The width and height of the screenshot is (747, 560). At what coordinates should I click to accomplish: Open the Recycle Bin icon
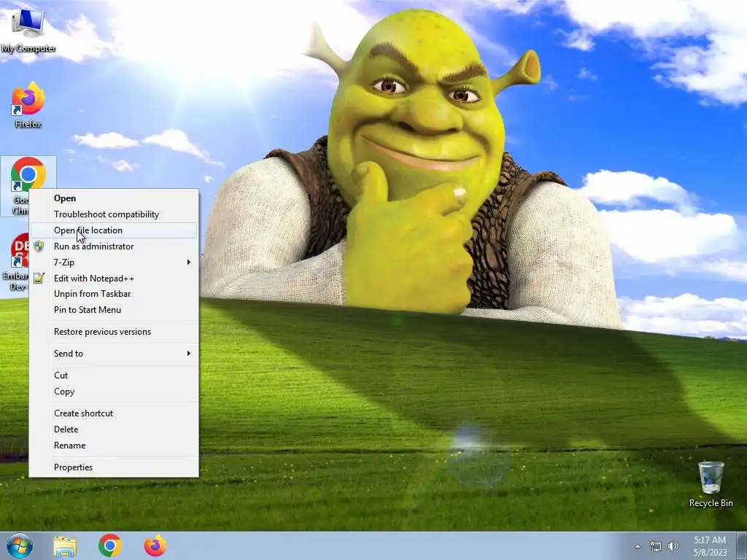pos(711,484)
